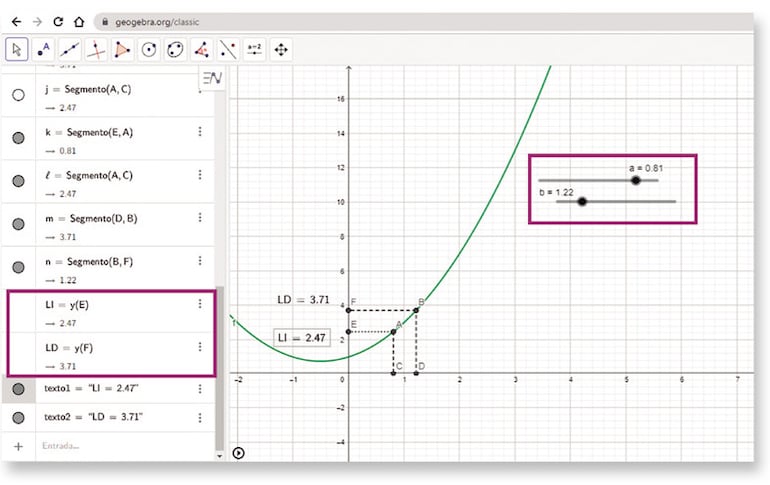Image resolution: width=770 pixels, height=485 pixels.
Task: Click the animation play button
Action: pyautogui.click(x=238, y=453)
